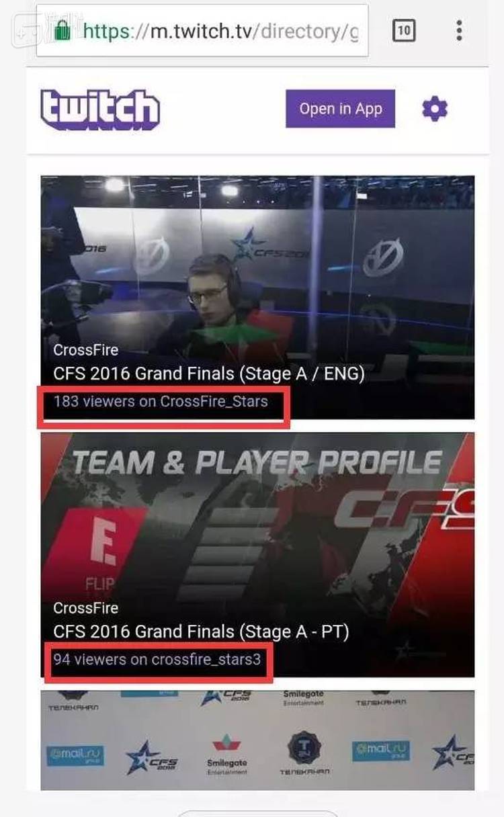Screen dimensions: 504x817
Task: Click the Open in App button
Action: pos(341,109)
